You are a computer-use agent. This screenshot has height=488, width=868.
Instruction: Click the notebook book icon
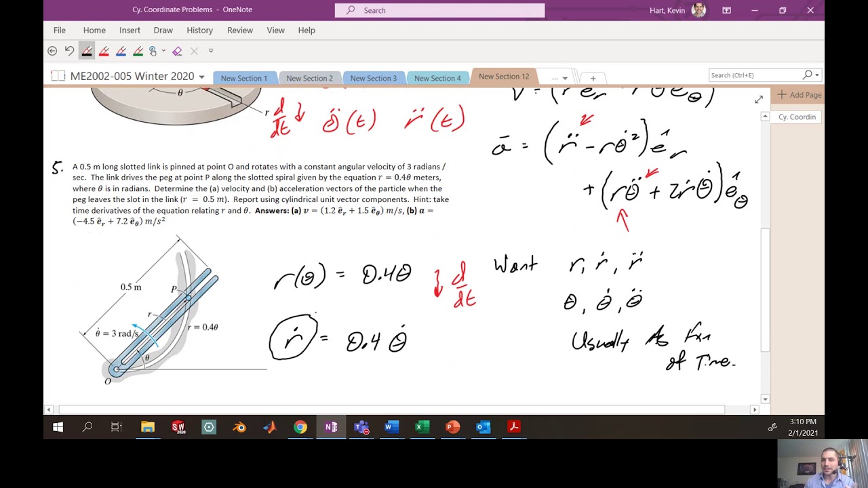coord(58,76)
